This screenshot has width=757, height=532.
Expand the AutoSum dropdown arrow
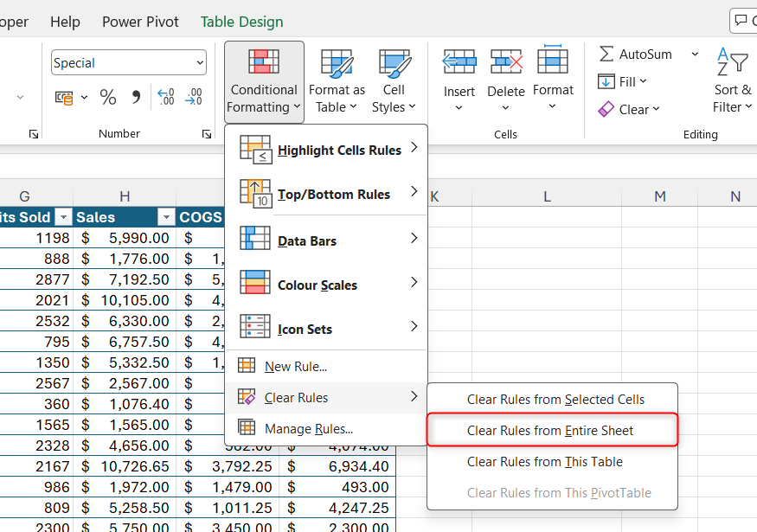(695, 54)
